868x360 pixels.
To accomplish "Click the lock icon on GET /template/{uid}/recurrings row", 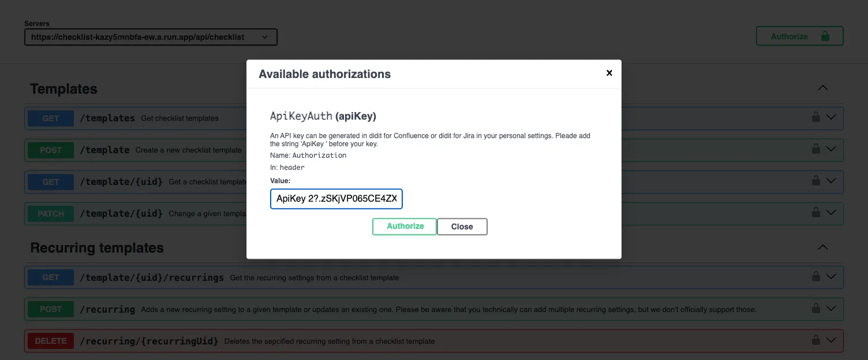I will click(815, 276).
